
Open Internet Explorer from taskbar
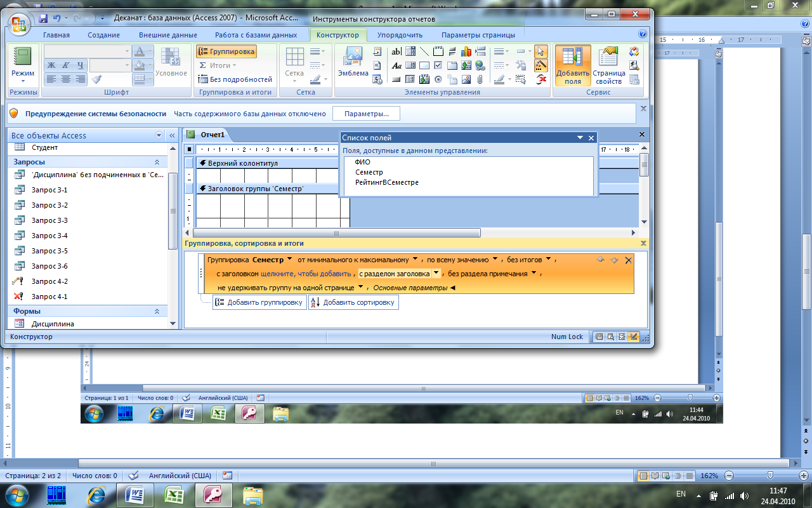(x=96, y=494)
